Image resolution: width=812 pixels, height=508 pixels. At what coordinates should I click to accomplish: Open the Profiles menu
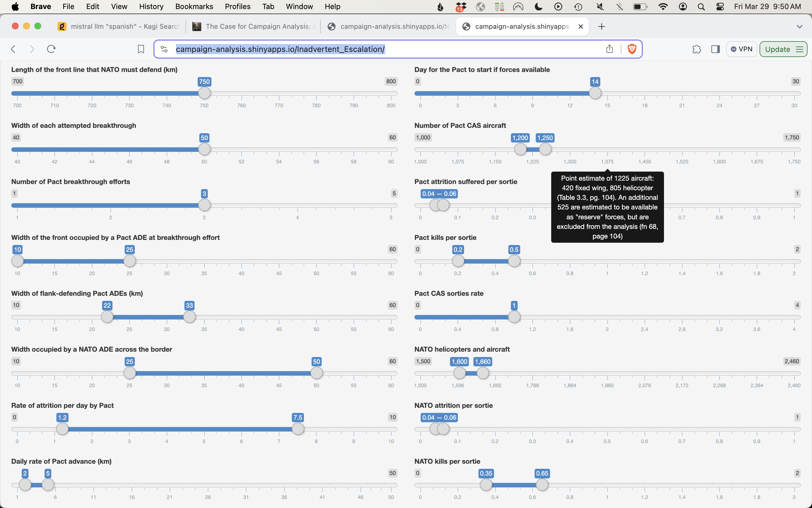(x=238, y=6)
